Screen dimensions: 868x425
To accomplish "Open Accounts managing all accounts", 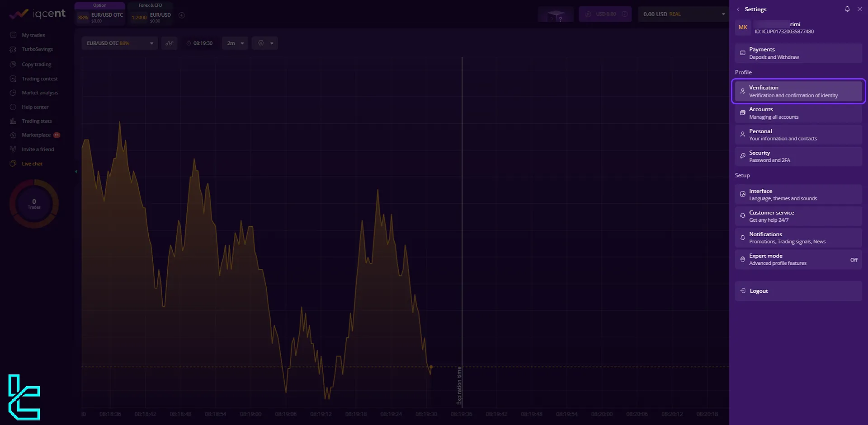I will tap(798, 113).
